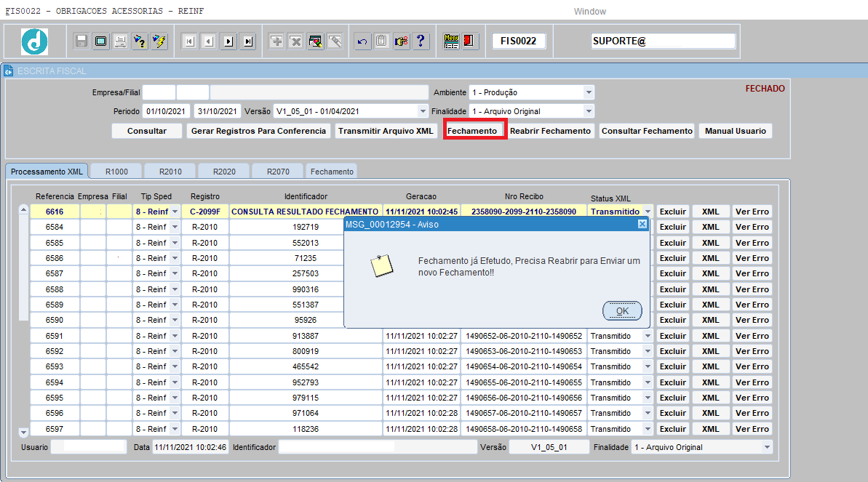The width and height of the screenshot is (868, 482).
Task: Click the Periodo start date field
Action: point(166,111)
